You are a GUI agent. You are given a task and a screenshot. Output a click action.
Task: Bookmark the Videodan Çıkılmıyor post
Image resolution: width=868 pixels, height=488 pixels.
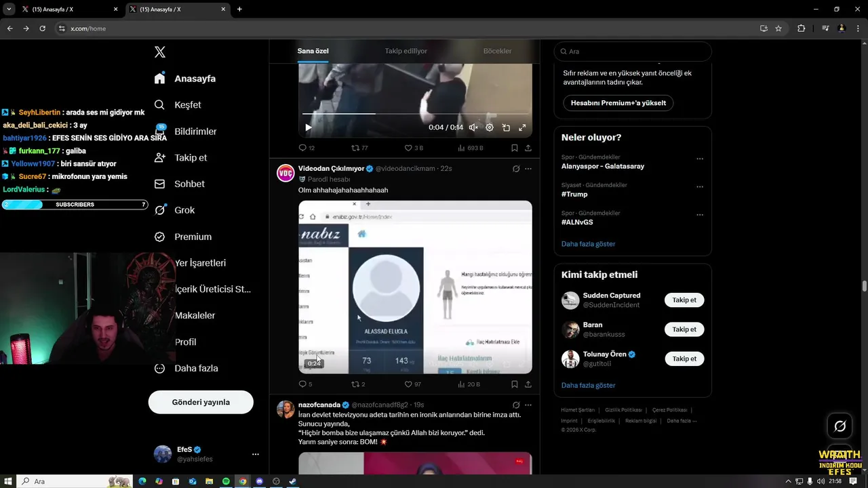pos(515,384)
